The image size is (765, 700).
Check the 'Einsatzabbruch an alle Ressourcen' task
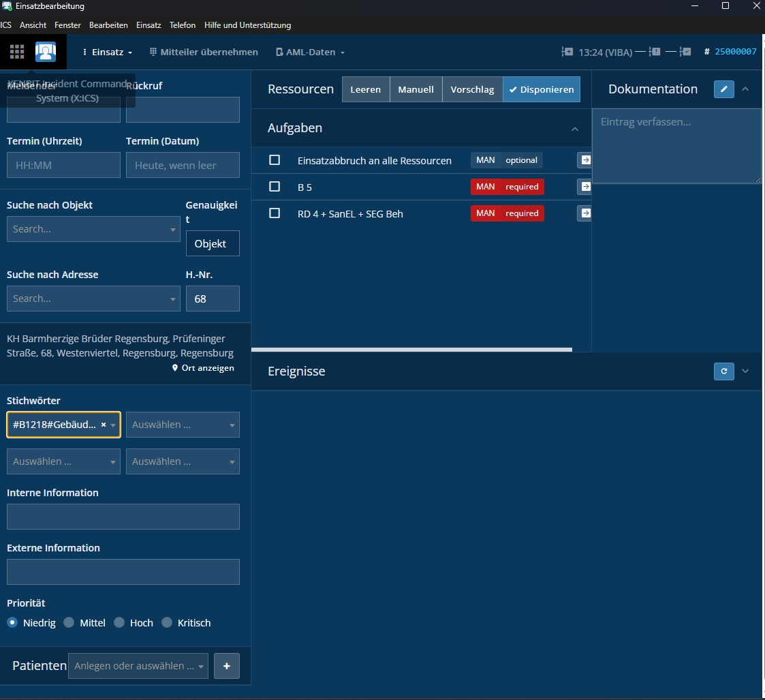point(275,160)
